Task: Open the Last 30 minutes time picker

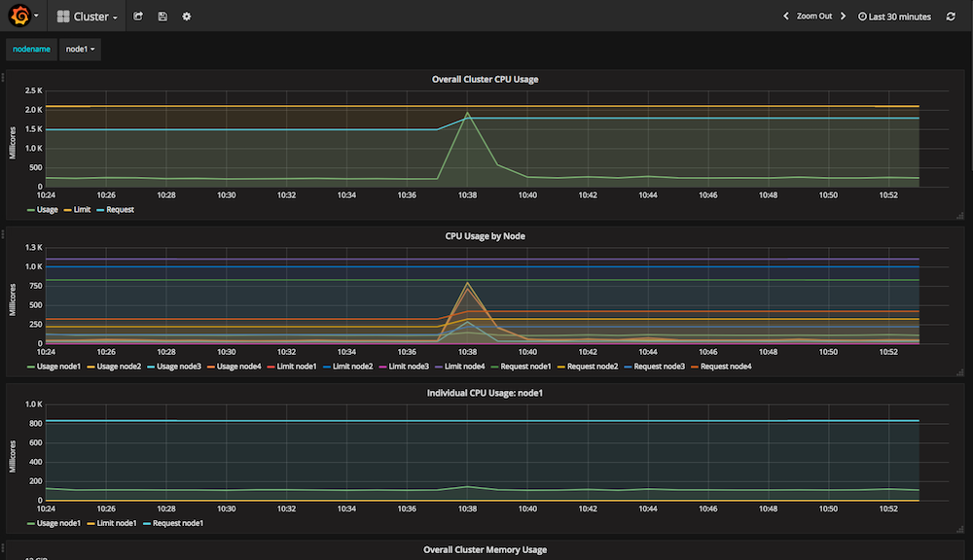Action: coord(894,17)
